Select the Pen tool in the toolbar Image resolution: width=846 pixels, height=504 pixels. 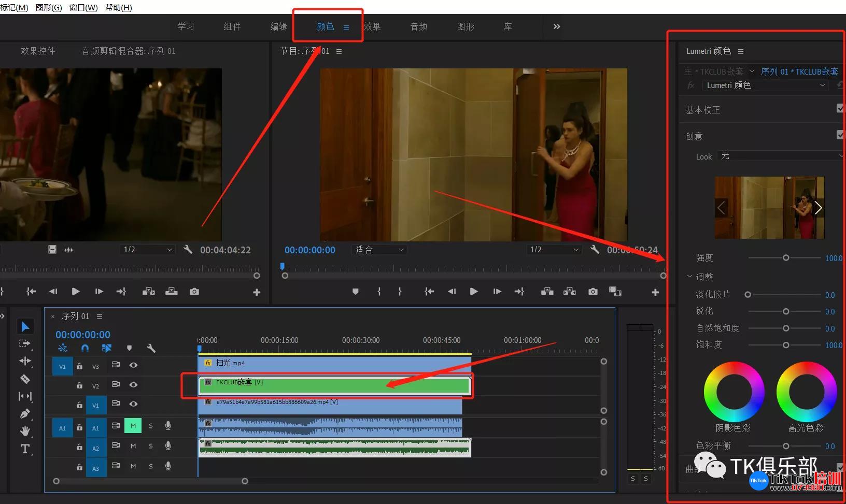click(25, 414)
